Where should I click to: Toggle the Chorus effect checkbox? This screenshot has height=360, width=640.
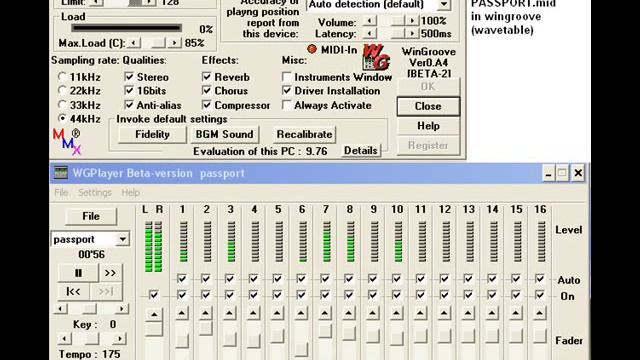pyautogui.click(x=207, y=90)
